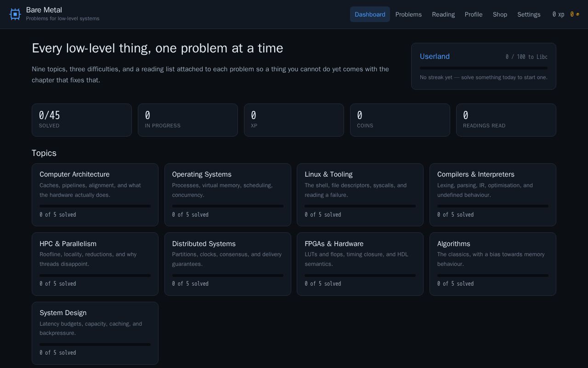Open the Operating Systems topic card
588x368 pixels.
point(228,195)
